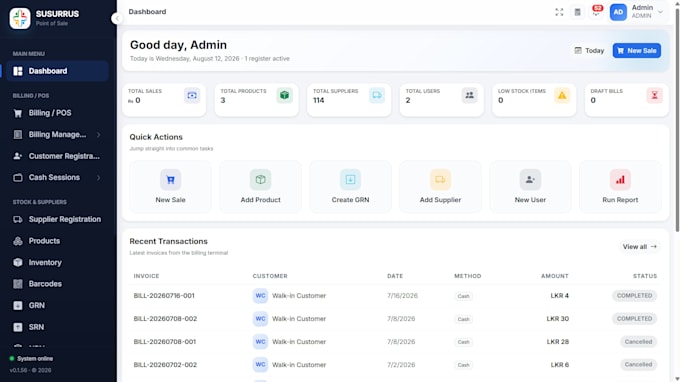Click the Low Stock Items warning icon
This screenshot has height=382, width=680.
pyautogui.click(x=562, y=95)
